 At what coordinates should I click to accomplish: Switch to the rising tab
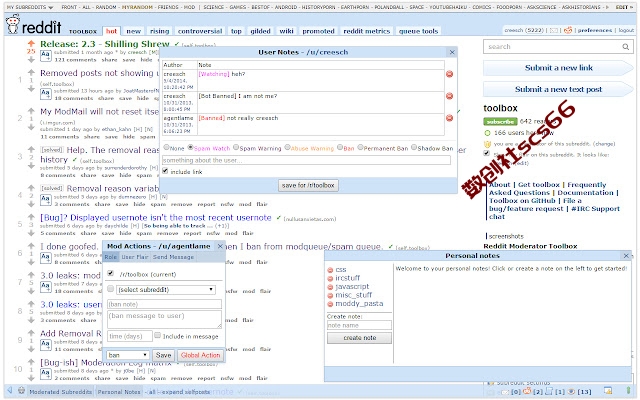(159, 31)
